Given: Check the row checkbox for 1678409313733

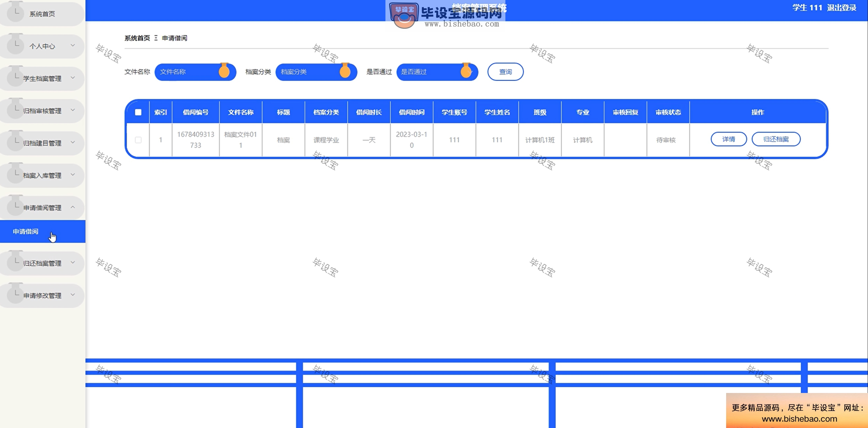Looking at the screenshot, I should click(138, 140).
